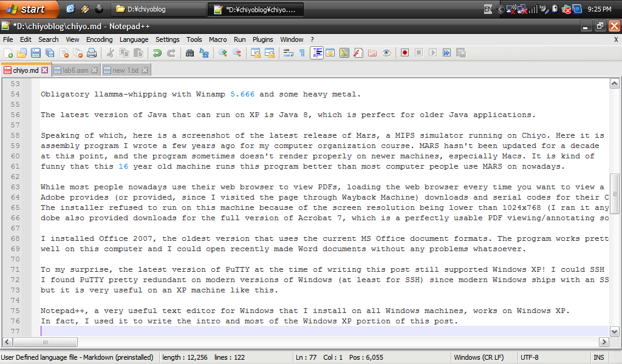Run macro multiple times icon

click(x=446, y=53)
